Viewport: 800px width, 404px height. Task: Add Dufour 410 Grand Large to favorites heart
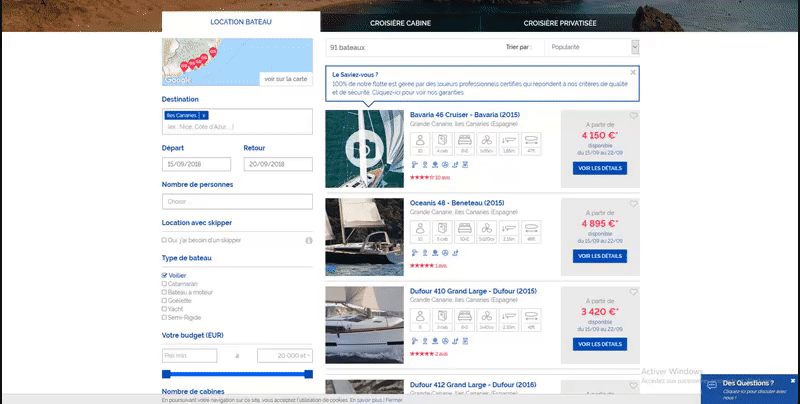point(633,292)
